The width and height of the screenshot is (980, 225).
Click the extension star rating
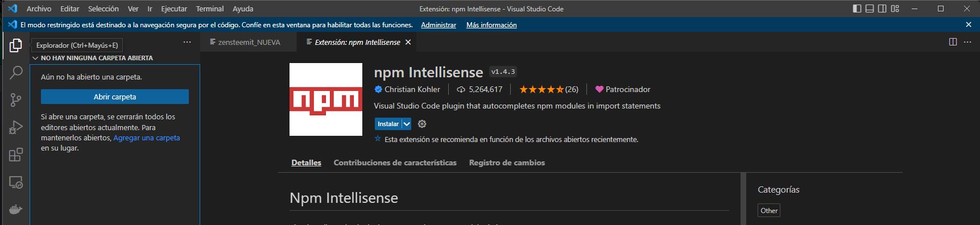(548, 89)
